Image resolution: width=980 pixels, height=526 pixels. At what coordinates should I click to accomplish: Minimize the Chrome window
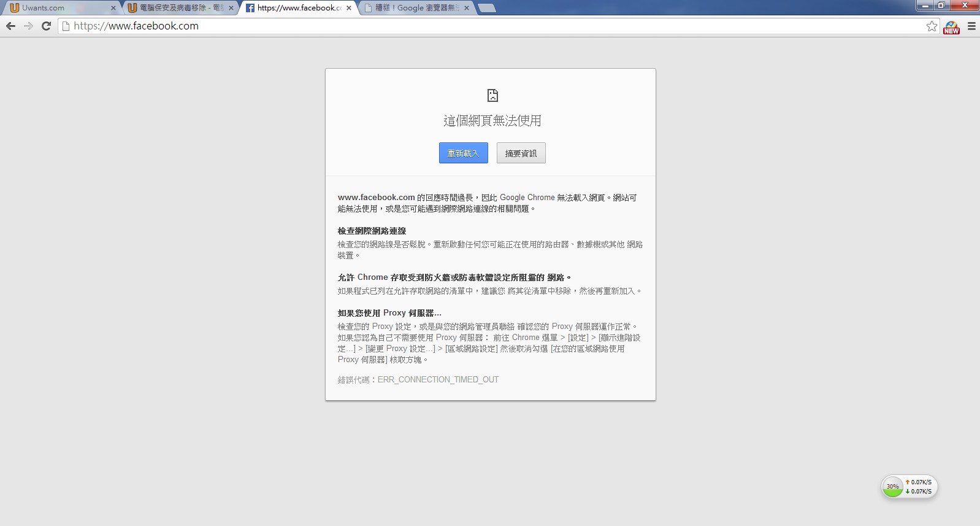925,6
